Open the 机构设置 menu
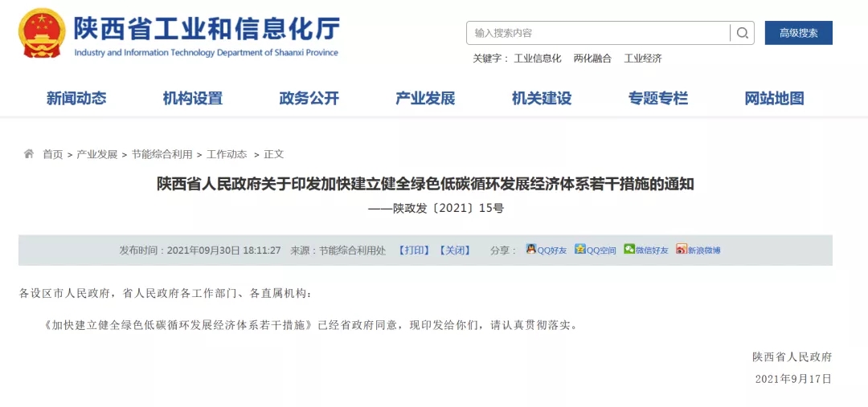Image resolution: width=868 pixels, height=407 pixels. 193,99
